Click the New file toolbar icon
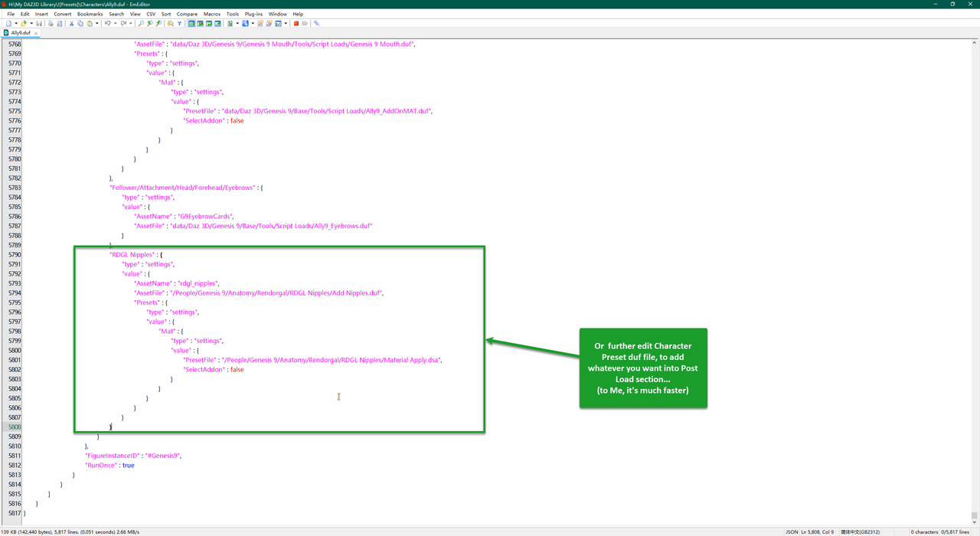The height and width of the screenshot is (536, 980). tap(8, 23)
